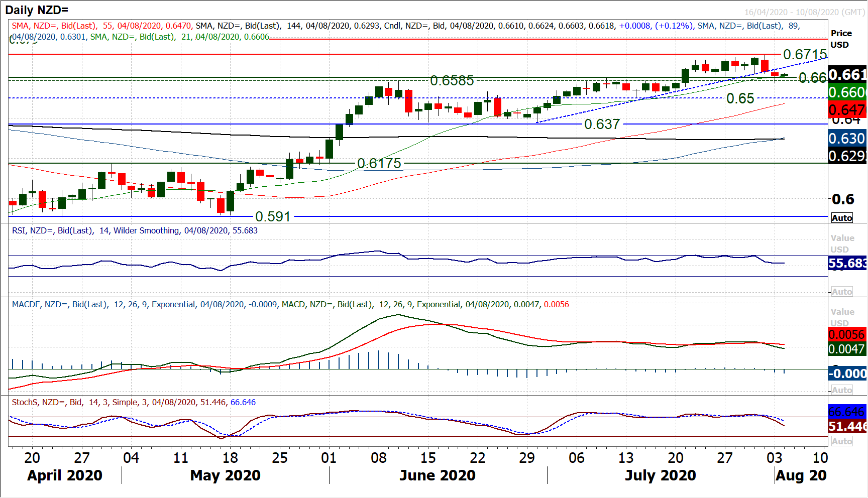
Task: Click the 13 date tick on the axis
Action: pos(626,458)
